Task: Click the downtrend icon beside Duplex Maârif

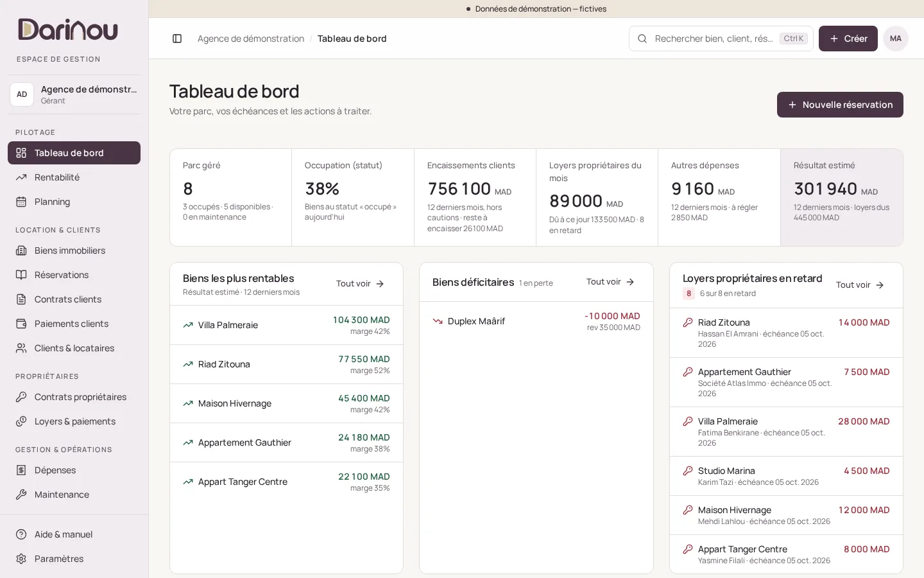Action: coord(438,321)
